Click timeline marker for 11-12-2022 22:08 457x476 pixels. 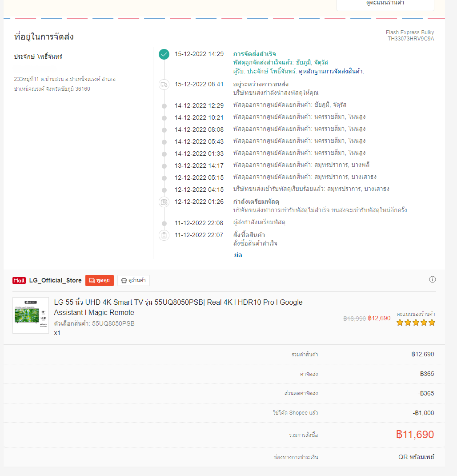164,223
